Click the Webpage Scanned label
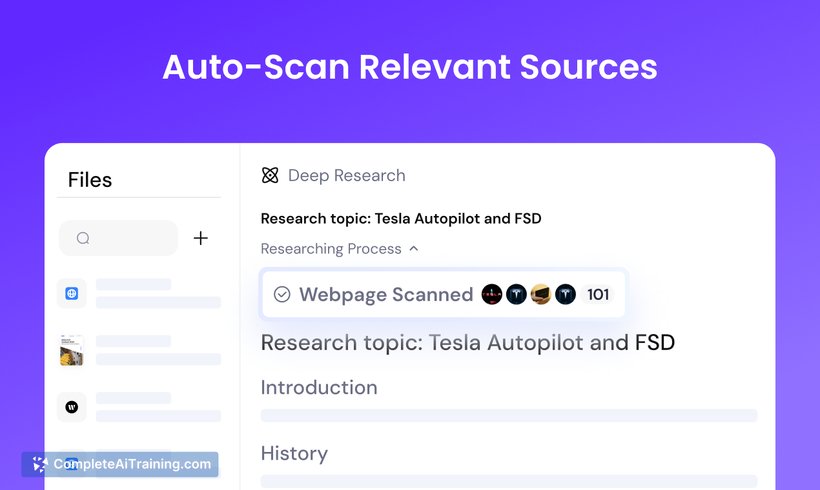The height and width of the screenshot is (490, 820). pyautogui.click(x=386, y=294)
